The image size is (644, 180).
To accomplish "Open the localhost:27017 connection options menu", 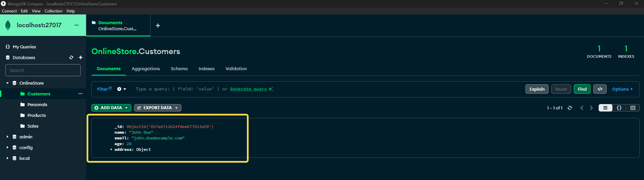I will tap(77, 25).
